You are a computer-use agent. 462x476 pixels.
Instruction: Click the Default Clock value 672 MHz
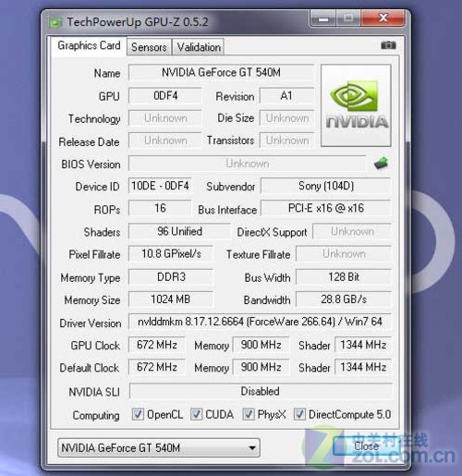[157, 367]
